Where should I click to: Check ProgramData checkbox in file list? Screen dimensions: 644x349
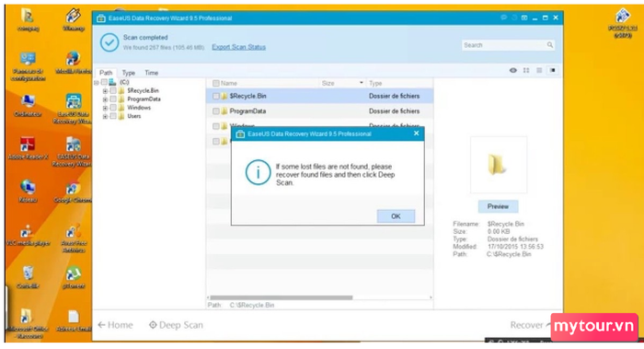click(215, 111)
